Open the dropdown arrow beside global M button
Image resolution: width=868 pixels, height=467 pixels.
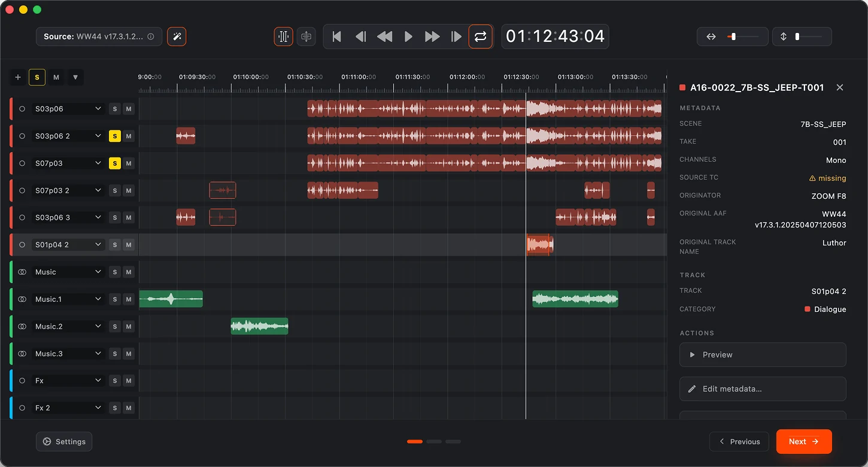[x=75, y=77]
